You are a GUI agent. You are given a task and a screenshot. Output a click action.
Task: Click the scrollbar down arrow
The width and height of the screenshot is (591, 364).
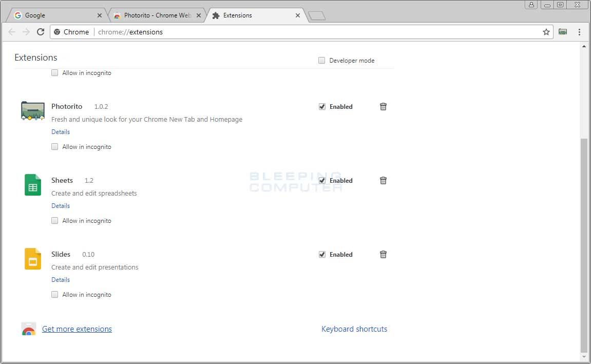pyautogui.click(x=584, y=357)
